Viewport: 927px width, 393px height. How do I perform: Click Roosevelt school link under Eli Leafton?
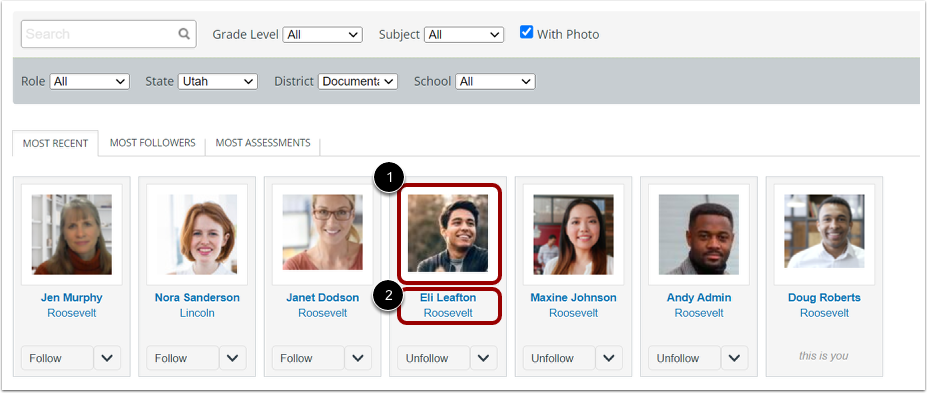click(x=448, y=313)
